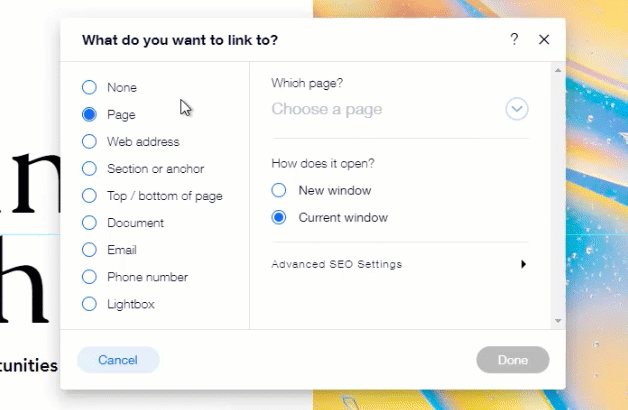Screen dimensions: 628x410
Task: Pick Top / bottom of page option
Action: click(x=89, y=196)
